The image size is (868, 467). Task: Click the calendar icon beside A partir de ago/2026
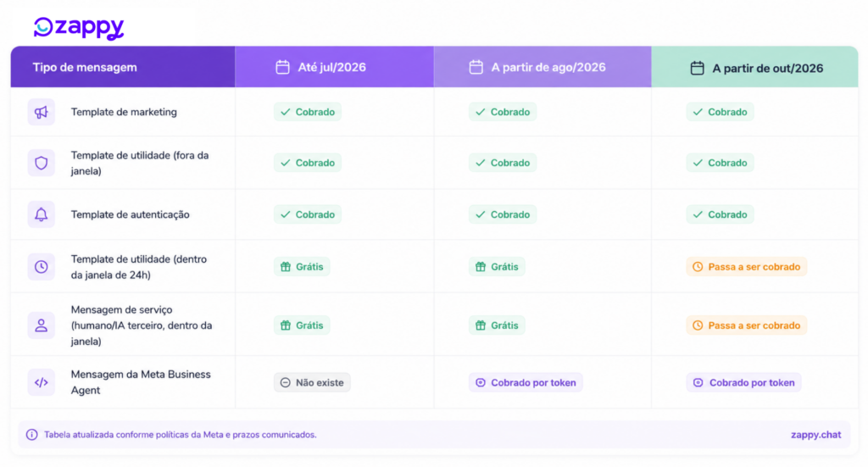(476, 67)
